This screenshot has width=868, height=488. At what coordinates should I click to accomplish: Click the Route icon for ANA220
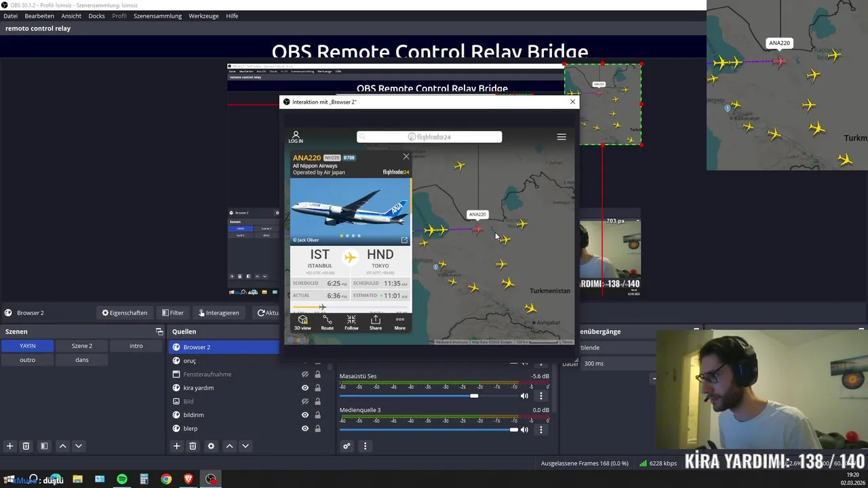(327, 323)
